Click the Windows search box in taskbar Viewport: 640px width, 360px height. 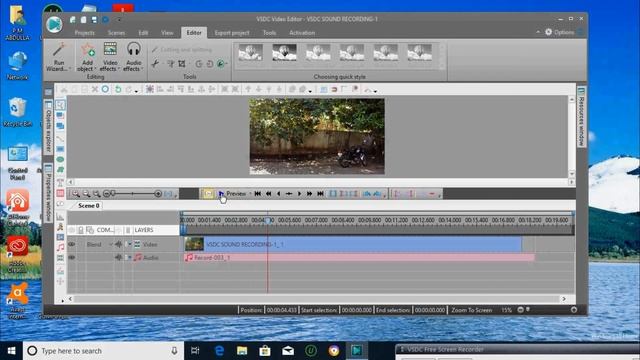pos(103,351)
